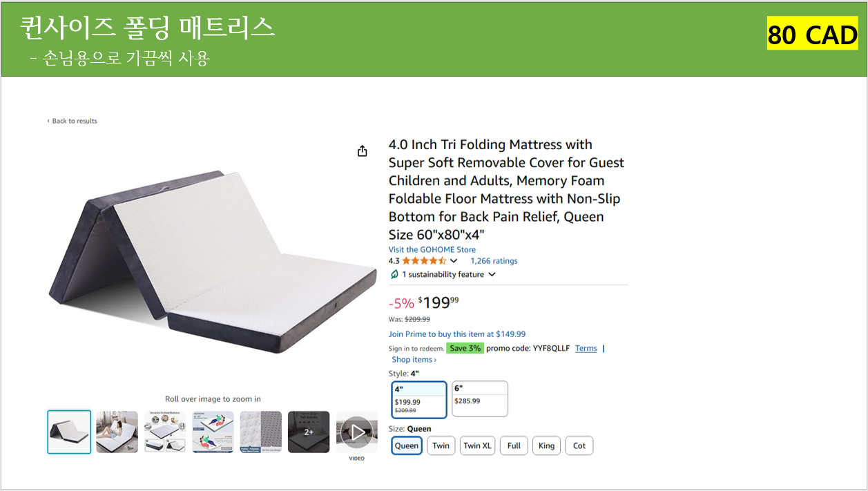Choose the Twin XL size option

pos(479,445)
